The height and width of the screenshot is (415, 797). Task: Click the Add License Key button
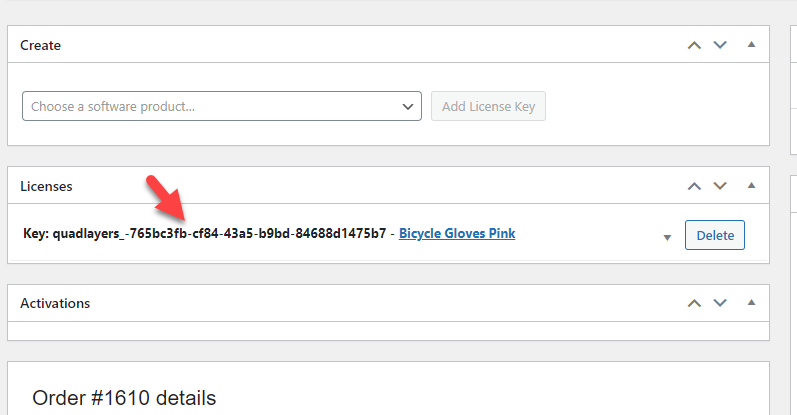coord(488,106)
